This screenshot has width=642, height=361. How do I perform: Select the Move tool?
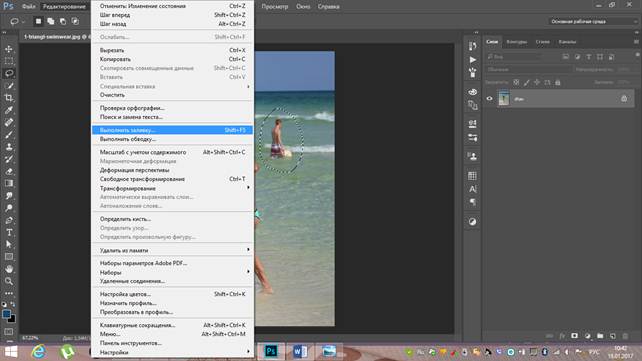(9, 49)
